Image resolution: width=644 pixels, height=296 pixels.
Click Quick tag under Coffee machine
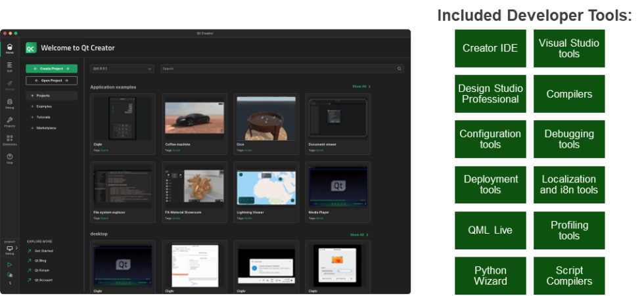point(176,150)
